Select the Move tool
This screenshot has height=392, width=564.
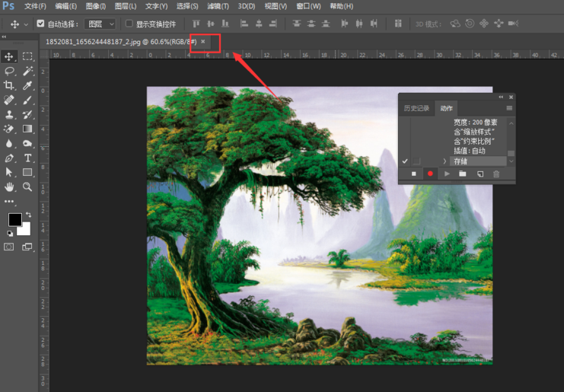click(9, 56)
